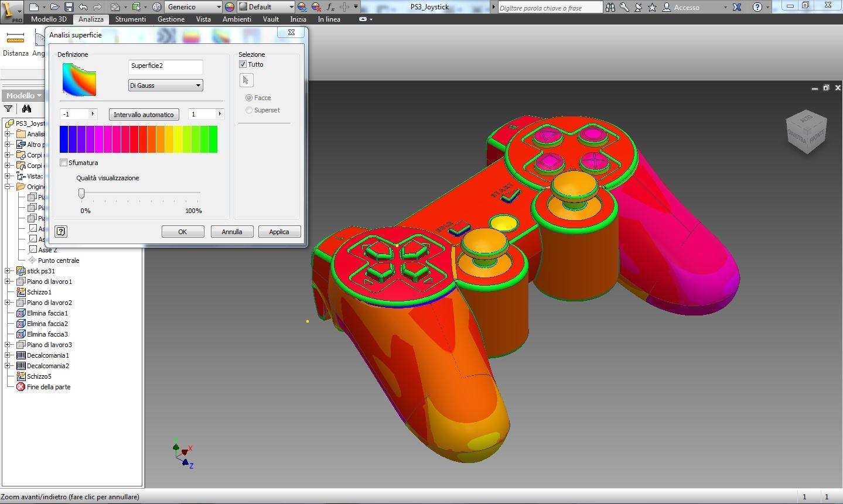The height and width of the screenshot is (504, 843).
Task: Click the Qualità visualizzazione slider handle
Action: 81,193
